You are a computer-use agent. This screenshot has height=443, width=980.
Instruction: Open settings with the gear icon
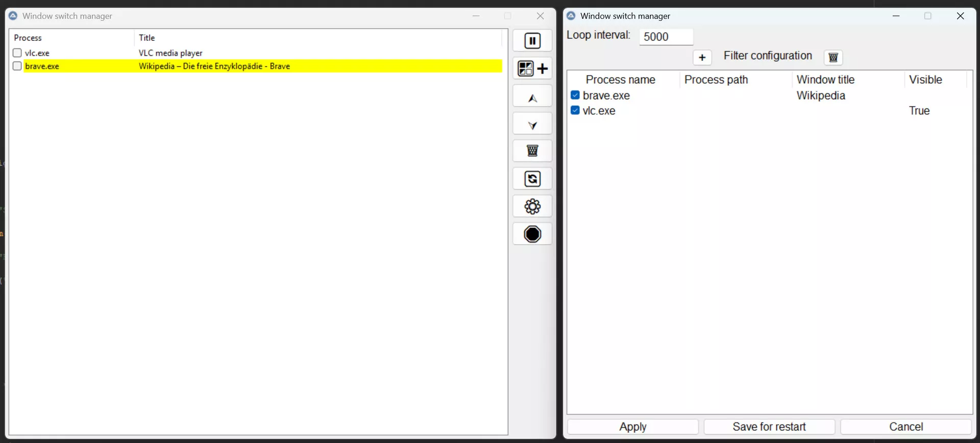[532, 206]
